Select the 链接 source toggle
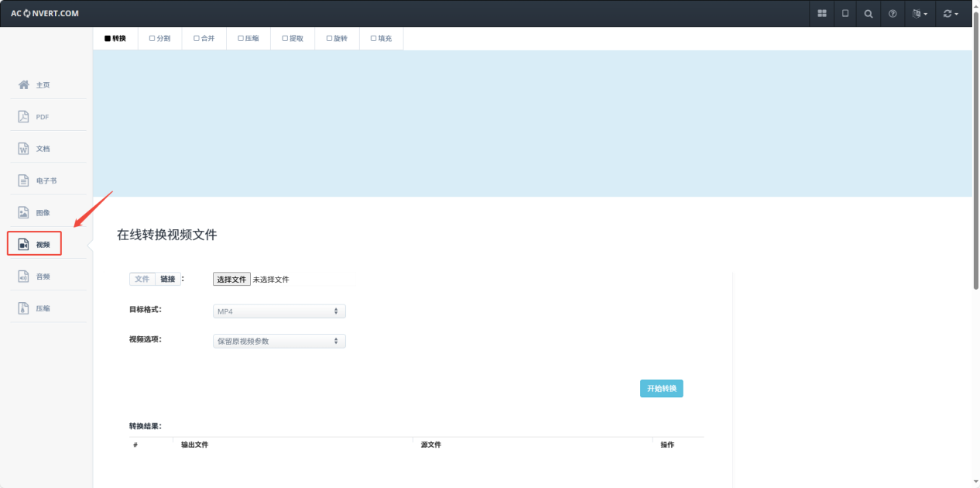The image size is (980, 488). (168, 279)
